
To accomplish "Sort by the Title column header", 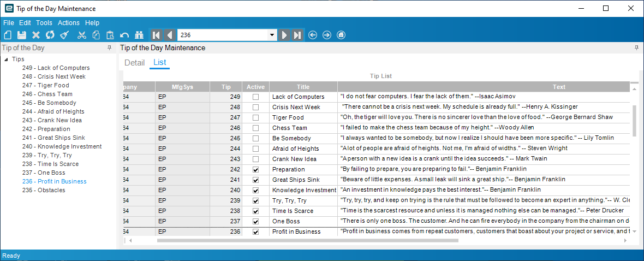I will pyautogui.click(x=303, y=87).
